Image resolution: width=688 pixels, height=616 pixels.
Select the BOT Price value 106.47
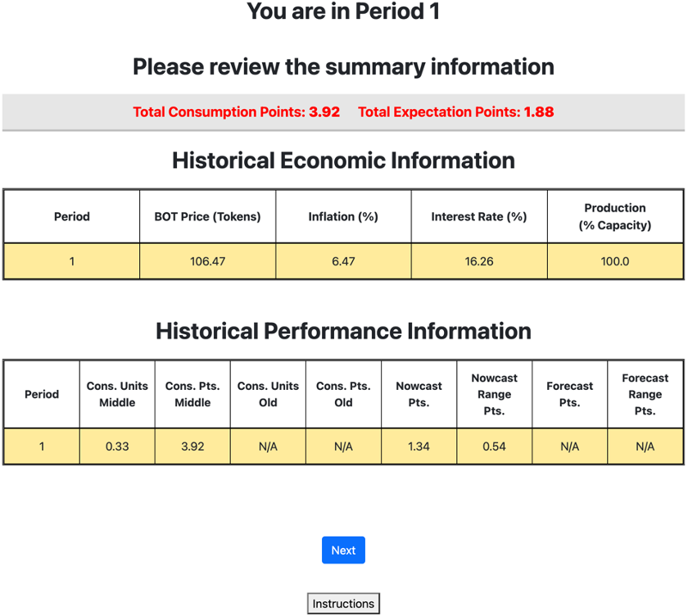207,262
